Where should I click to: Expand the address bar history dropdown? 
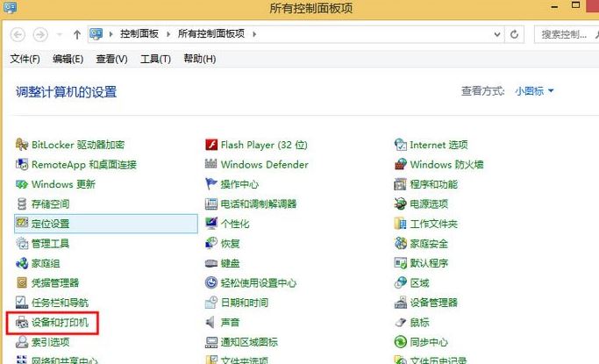497,34
